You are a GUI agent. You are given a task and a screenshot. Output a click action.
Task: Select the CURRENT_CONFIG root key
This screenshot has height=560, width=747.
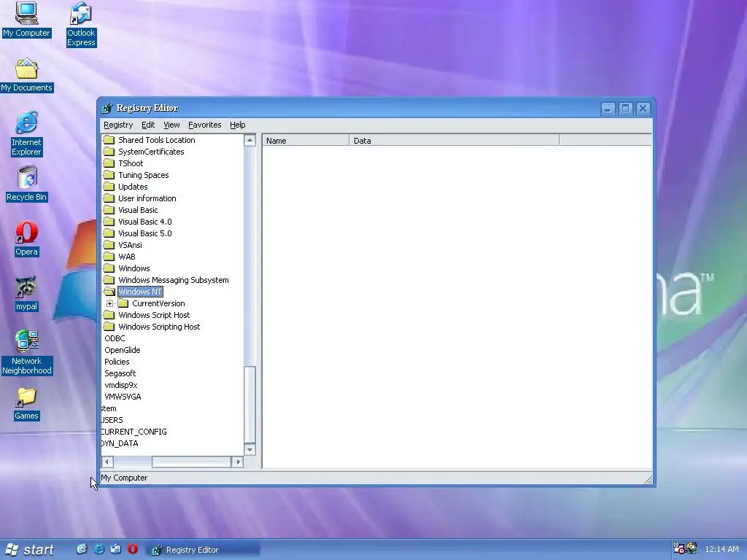click(x=134, y=432)
